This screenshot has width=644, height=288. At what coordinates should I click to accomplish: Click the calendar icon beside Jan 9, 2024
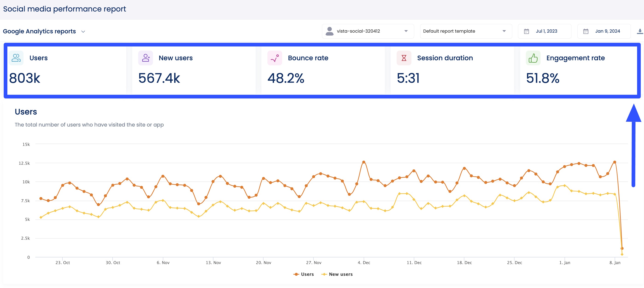tap(586, 31)
